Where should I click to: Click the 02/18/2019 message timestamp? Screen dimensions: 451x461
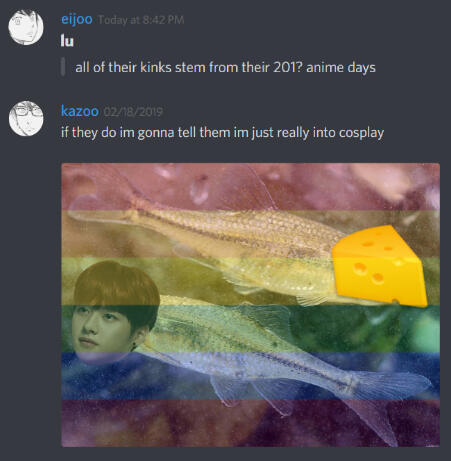[x=133, y=112]
